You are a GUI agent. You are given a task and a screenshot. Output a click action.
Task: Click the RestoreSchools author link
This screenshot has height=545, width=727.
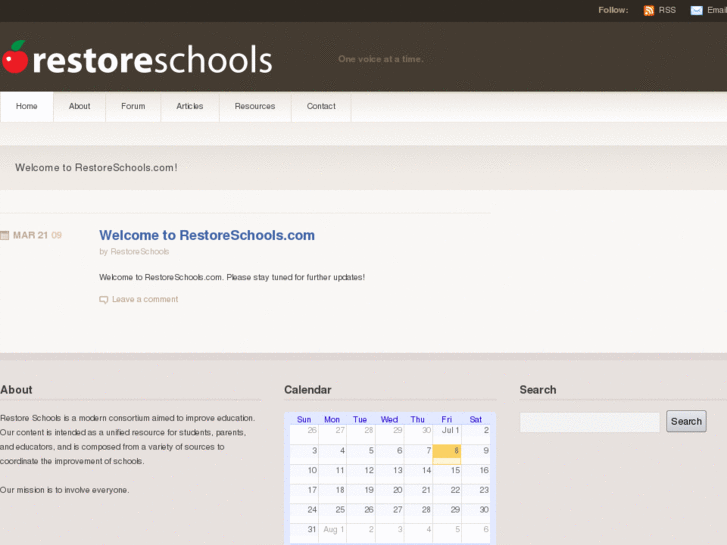[140, 251]
